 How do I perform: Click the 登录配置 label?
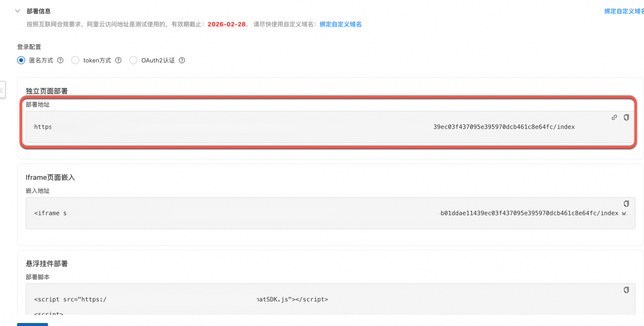coord(29,47)
